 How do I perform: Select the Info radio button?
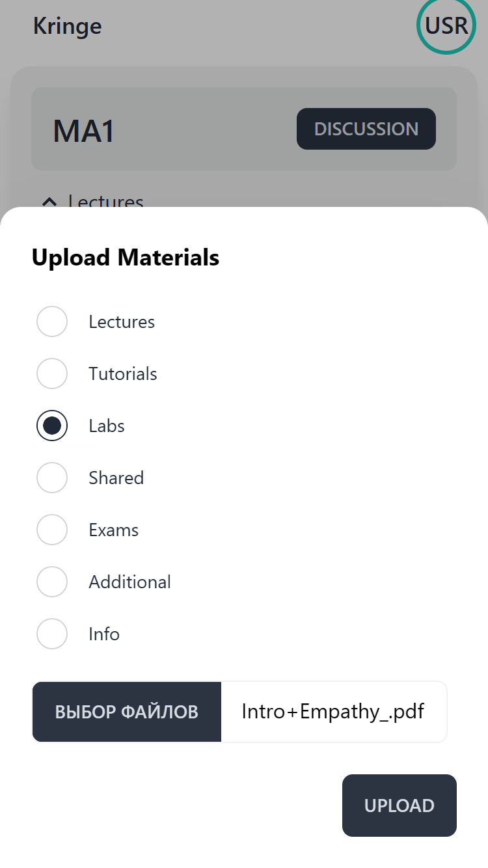click(52, 634)
